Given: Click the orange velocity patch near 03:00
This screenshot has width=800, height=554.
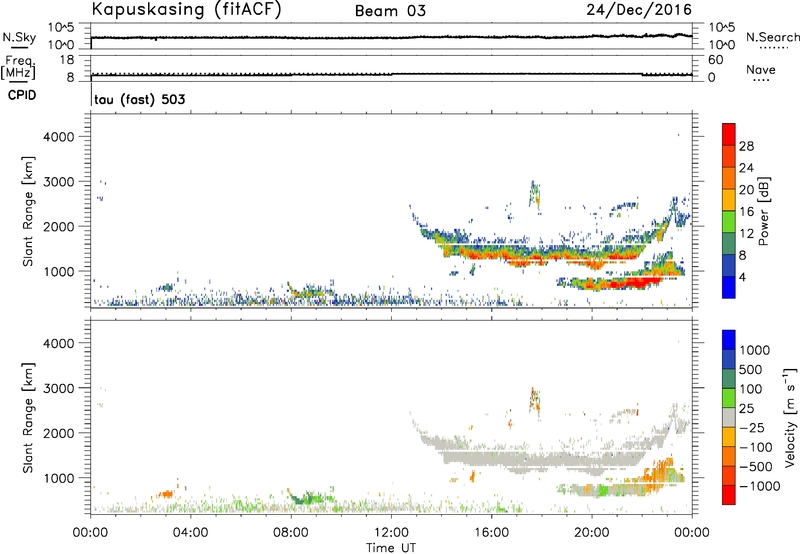Looking at the screenshot, I should point(165,494).
